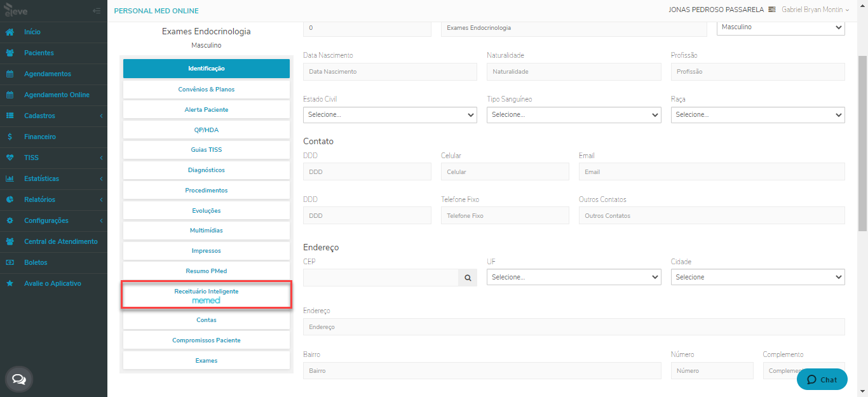Open the Convênios & Planos tab
Viewport: 868px width, 397px height.
tap(207, 90)
